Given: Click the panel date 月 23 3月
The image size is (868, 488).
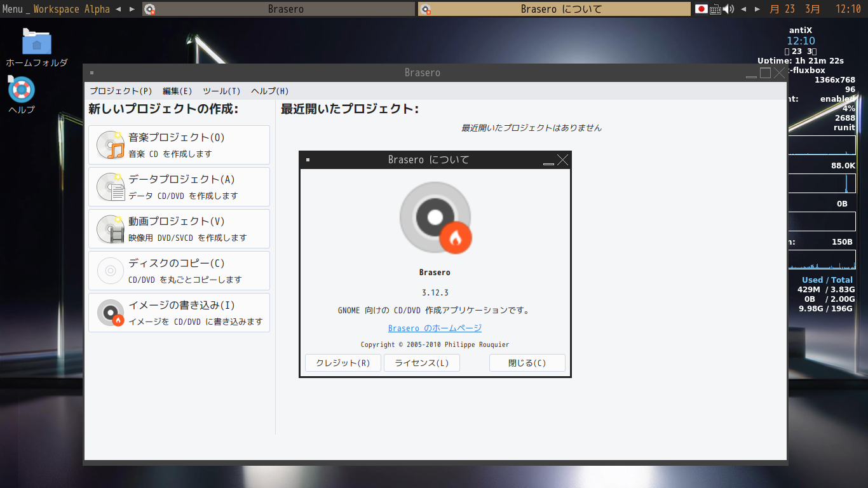Looking at the screenshot, I should [795, 9].
